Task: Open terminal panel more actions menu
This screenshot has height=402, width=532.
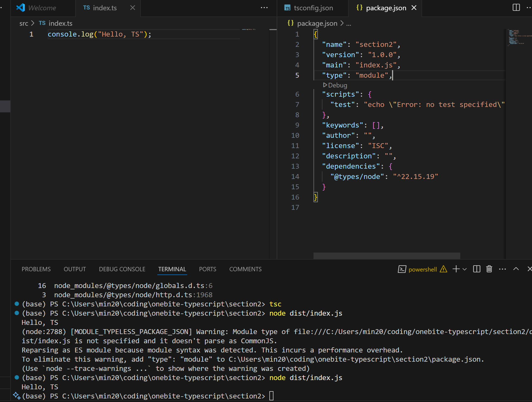Action: tap(502, 269)
